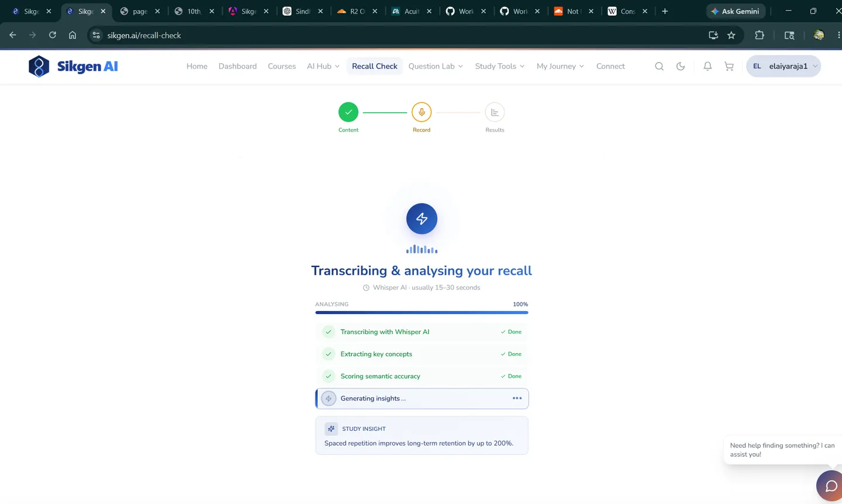842x504 pixels.
Task: Open browser extensions puzzle icon
Action: click(x=760, y=35)
